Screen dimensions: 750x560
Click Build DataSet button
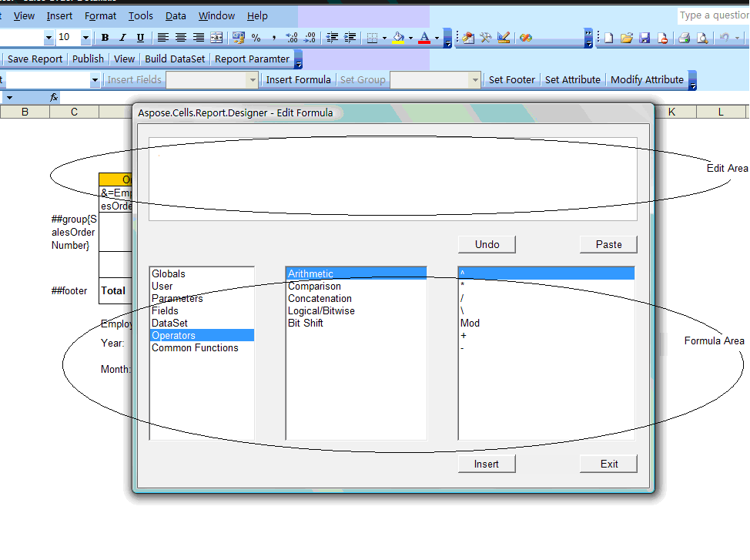pyautogui.click(x=175, y=59)
